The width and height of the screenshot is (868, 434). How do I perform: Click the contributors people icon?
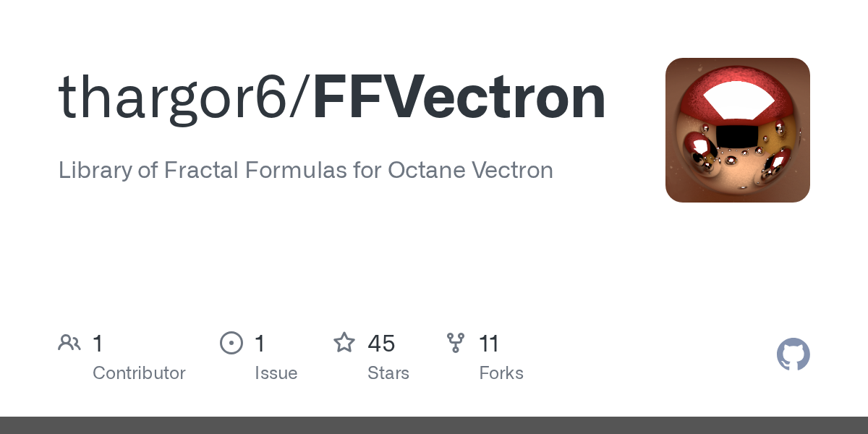(69, 343)
